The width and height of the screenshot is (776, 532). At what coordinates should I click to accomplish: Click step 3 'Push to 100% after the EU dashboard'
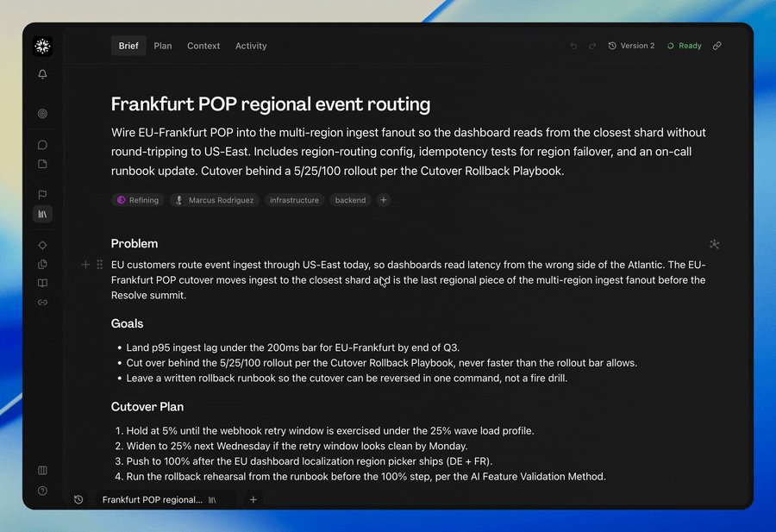point(310,461)
